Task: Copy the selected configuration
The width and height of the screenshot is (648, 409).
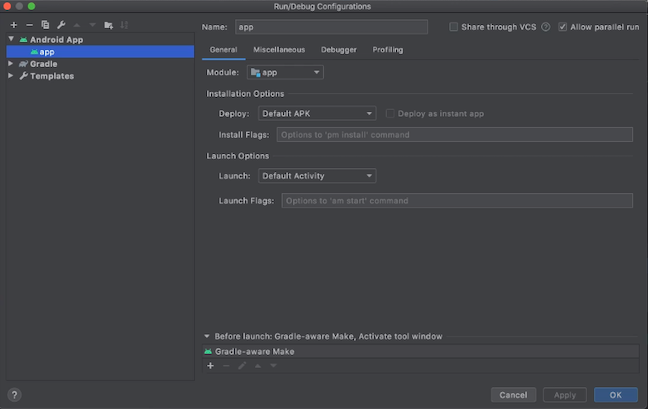Action: 44,24
